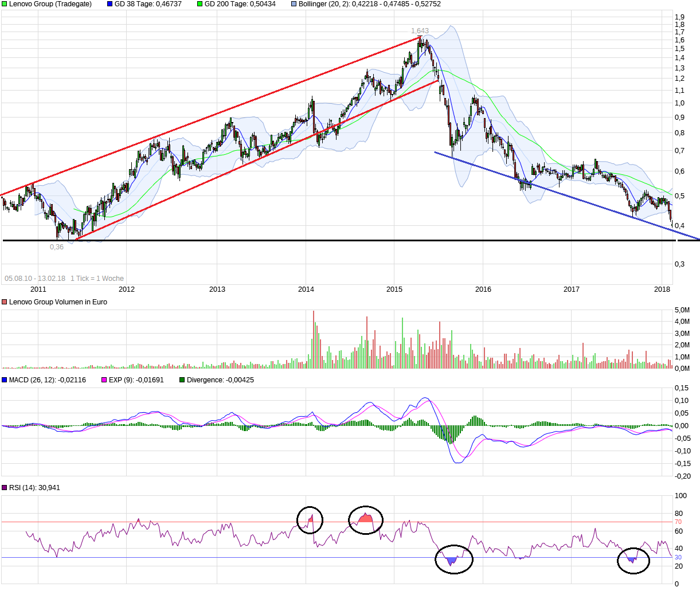Click the 0,15 MACD axis label
This screenshot has height=591, width=700.
pyautogui.click(x=682, y=388)
